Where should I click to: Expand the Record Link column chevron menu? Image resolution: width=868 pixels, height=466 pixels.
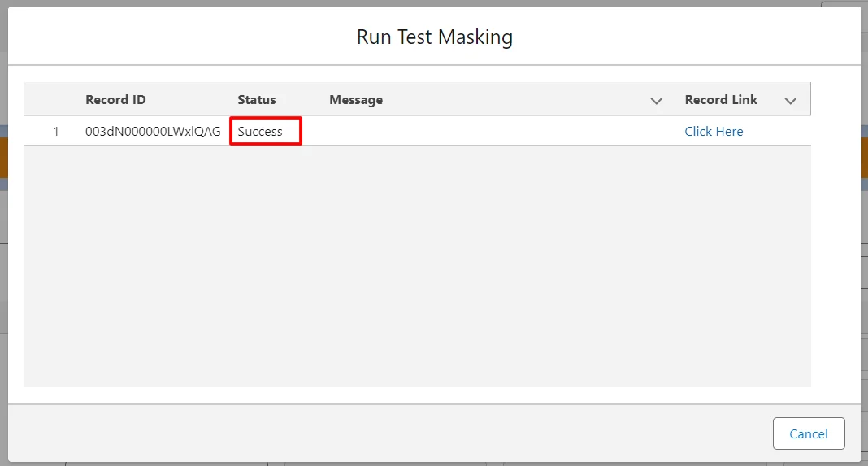coord(790,101)
